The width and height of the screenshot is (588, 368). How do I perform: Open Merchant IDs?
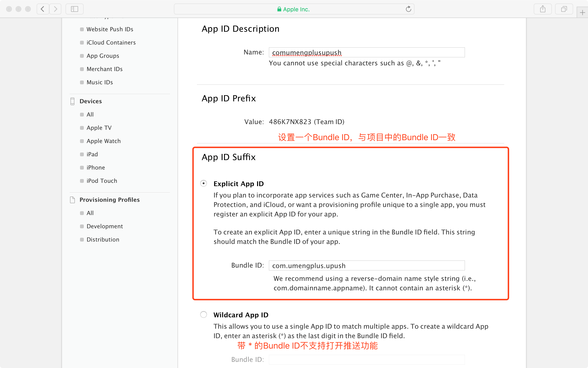tap(105, 69)
